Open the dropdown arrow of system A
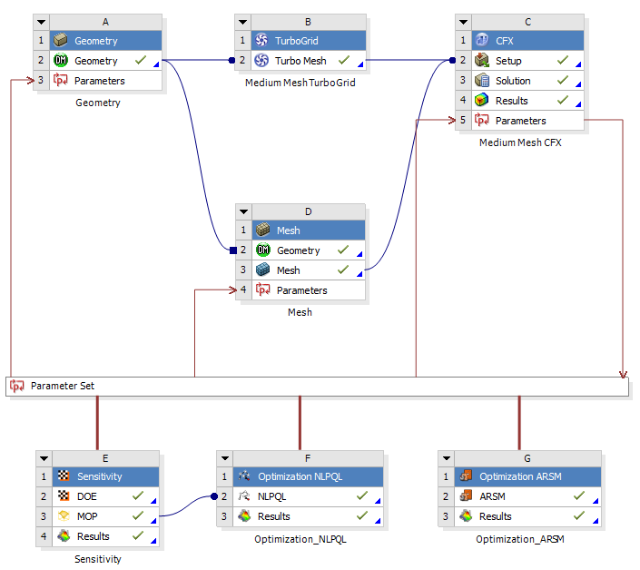 click(42, 21)
